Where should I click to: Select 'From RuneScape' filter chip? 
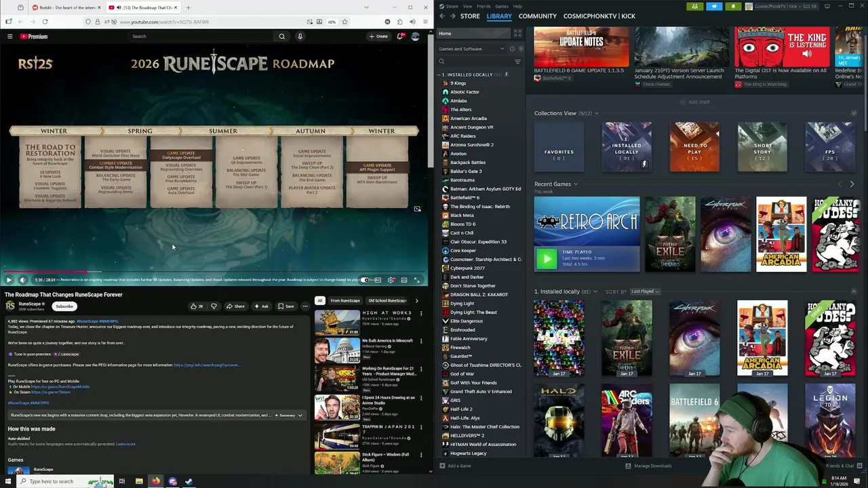pyautogui.click(x=345, y=300)
